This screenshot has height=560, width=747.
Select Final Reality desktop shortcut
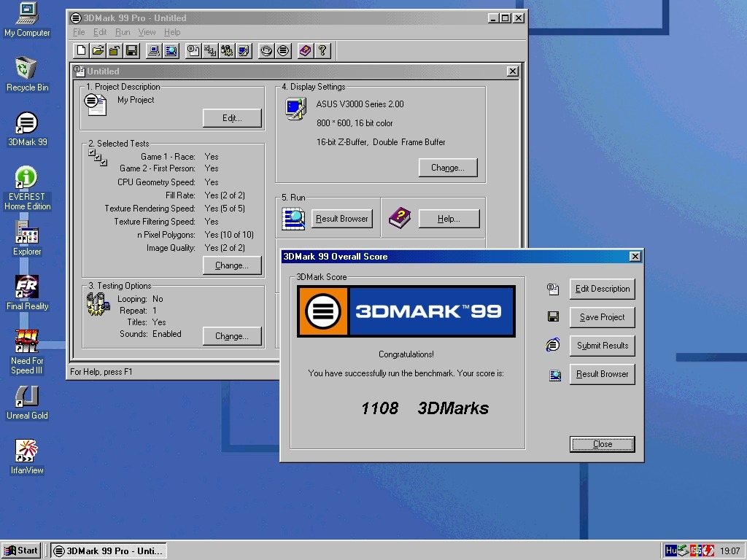coord(27,293)
